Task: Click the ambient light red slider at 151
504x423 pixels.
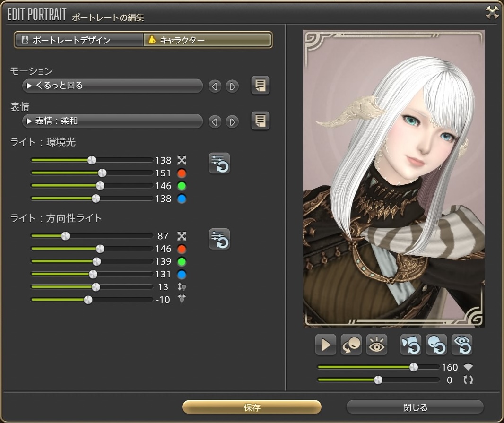Action: [x=102, y=173]
